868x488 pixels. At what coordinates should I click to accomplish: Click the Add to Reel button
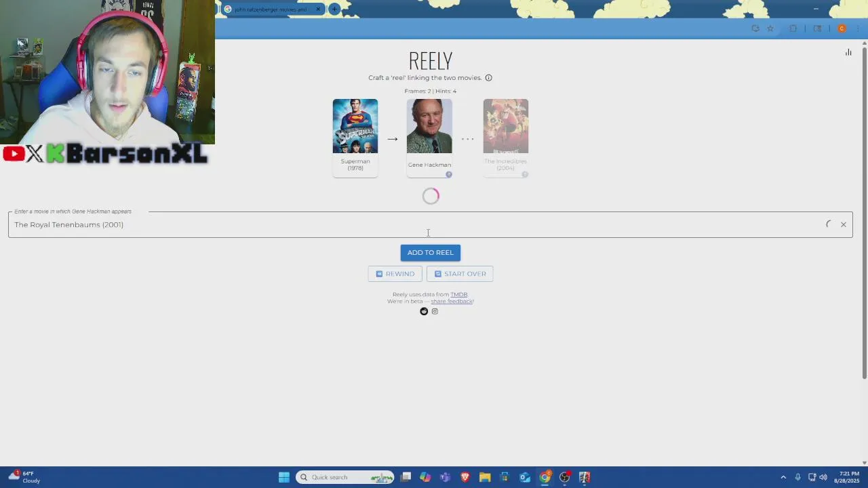pos(431,253)
